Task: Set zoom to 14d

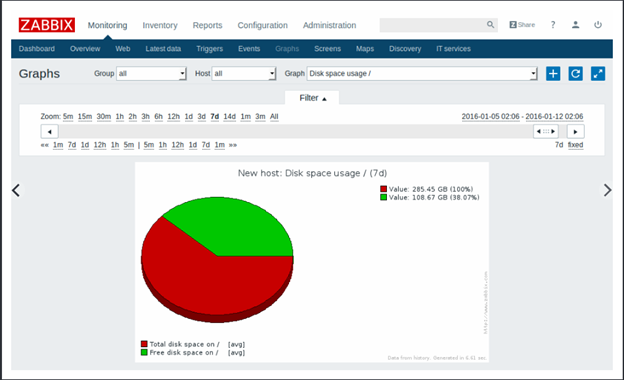Action: coord(230,117)
